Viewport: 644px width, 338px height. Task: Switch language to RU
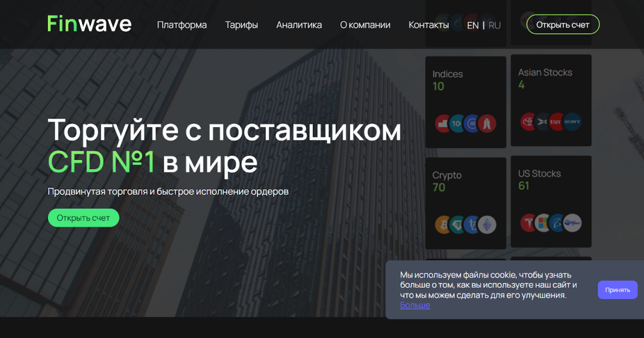(494, 25)
